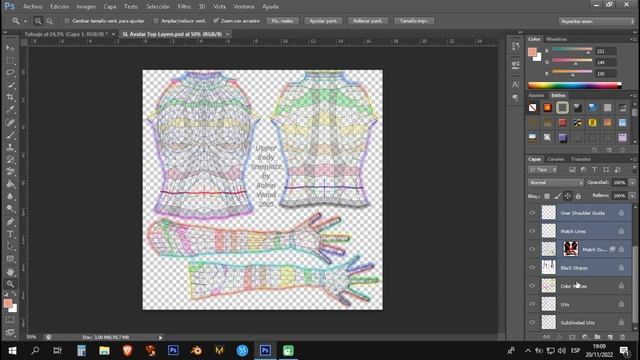Open File Explorer in the taskbar
The width and height of the screenshot is (640, 360).
(x=104, y=350)
